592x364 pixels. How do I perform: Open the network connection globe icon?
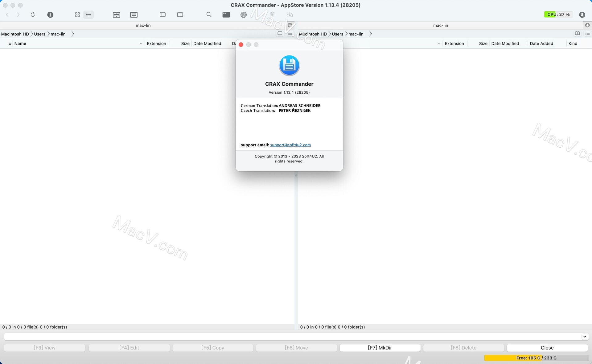click(244, 14)
